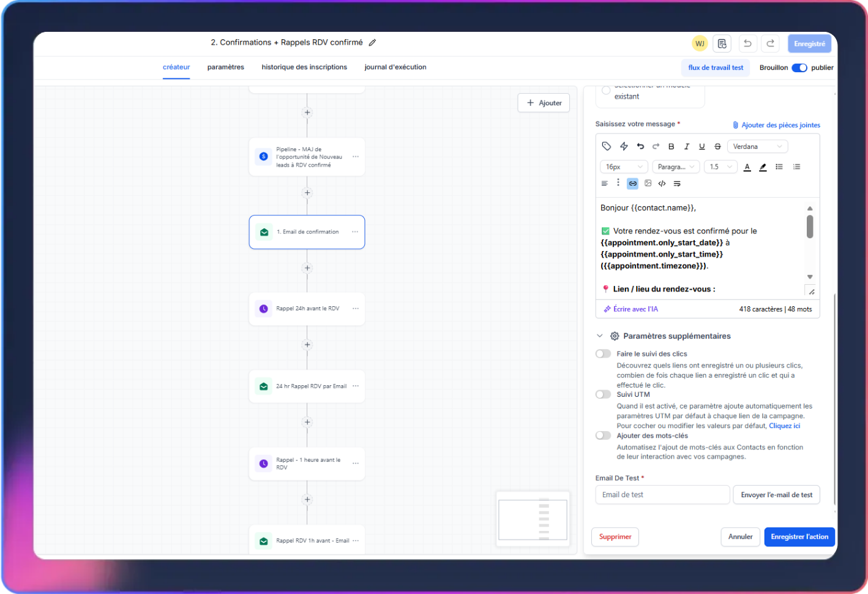This screenshot has height=594, width=868.
Task: Apply bold formatting in the message editor
Action: point(671,146)
